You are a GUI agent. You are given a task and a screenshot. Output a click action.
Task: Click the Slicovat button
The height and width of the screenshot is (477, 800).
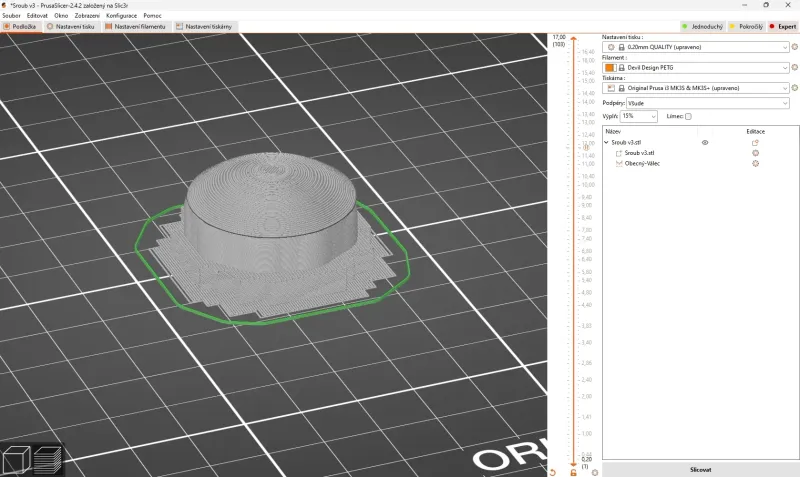pyautogui.click(x=701, y=469)
